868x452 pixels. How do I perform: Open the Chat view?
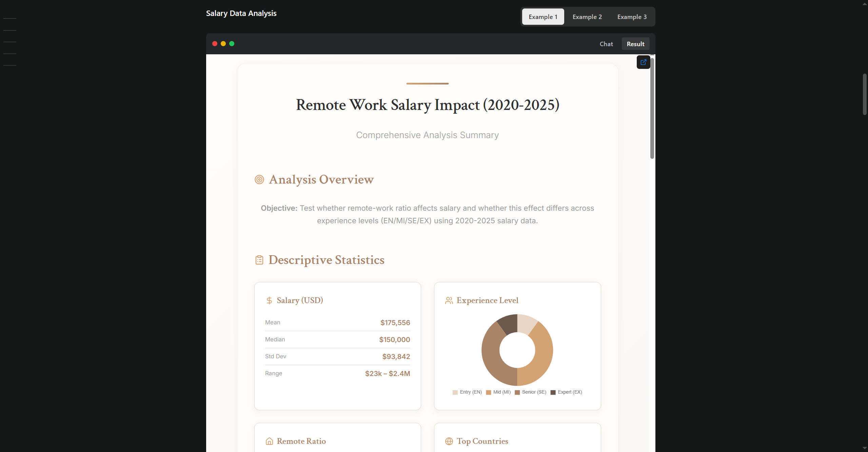606,44
